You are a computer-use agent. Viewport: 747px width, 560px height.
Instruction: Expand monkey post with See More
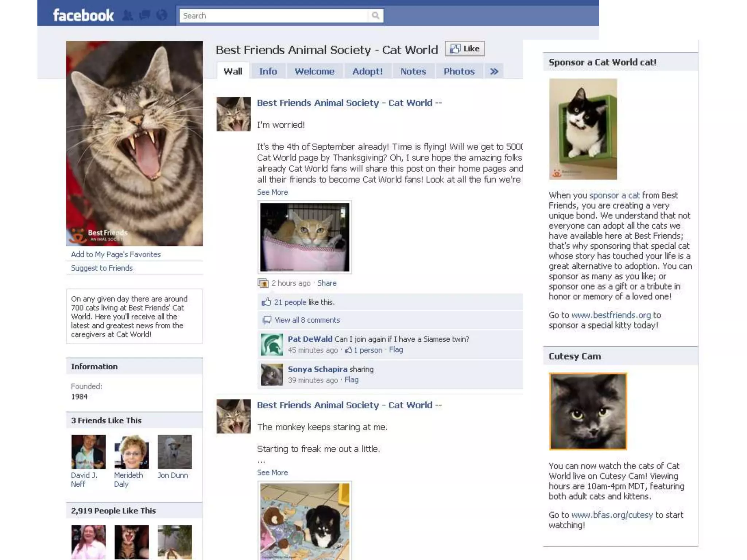click(x=272, y=472)
